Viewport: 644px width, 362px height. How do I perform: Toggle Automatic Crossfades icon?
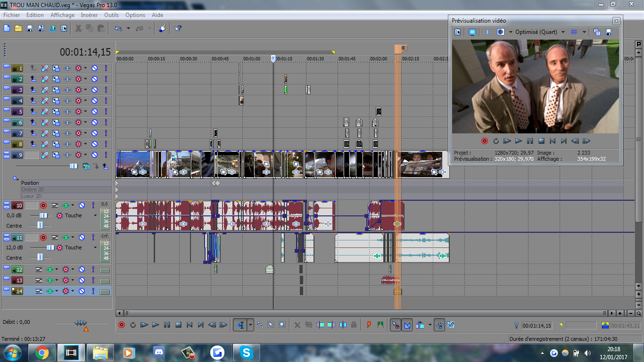pos(407,325)
